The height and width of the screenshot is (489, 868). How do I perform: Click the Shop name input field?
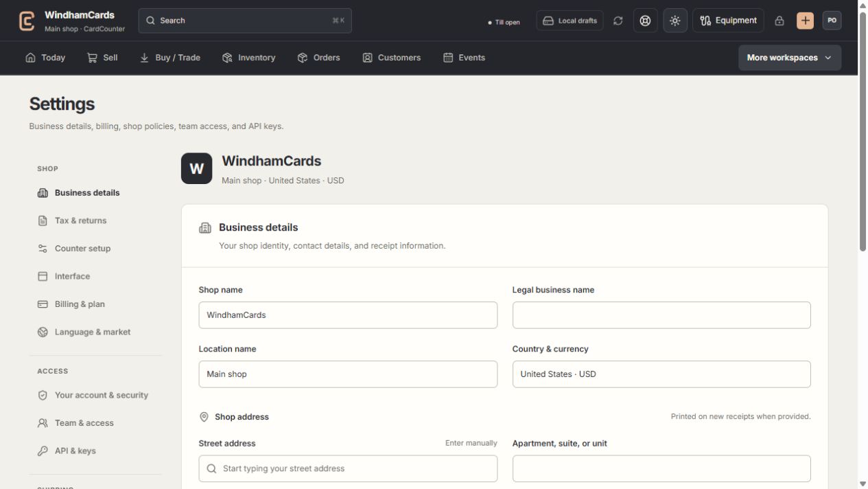coord(348,315)
